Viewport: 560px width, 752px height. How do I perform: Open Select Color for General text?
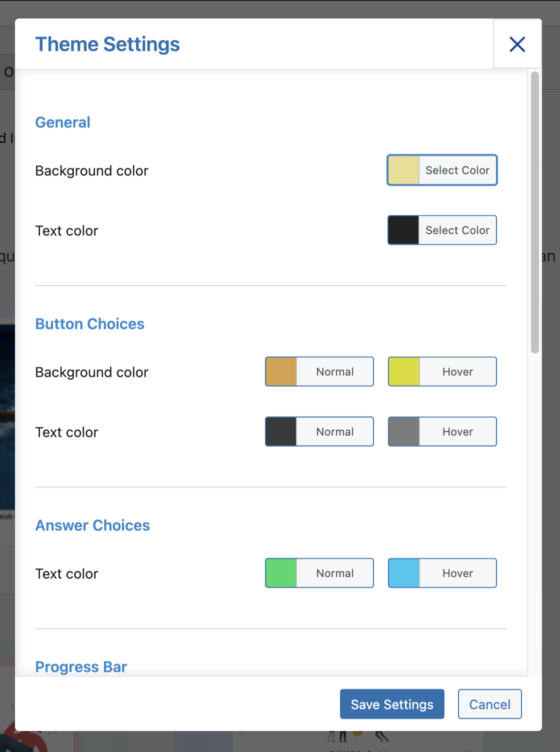[457, 230]
